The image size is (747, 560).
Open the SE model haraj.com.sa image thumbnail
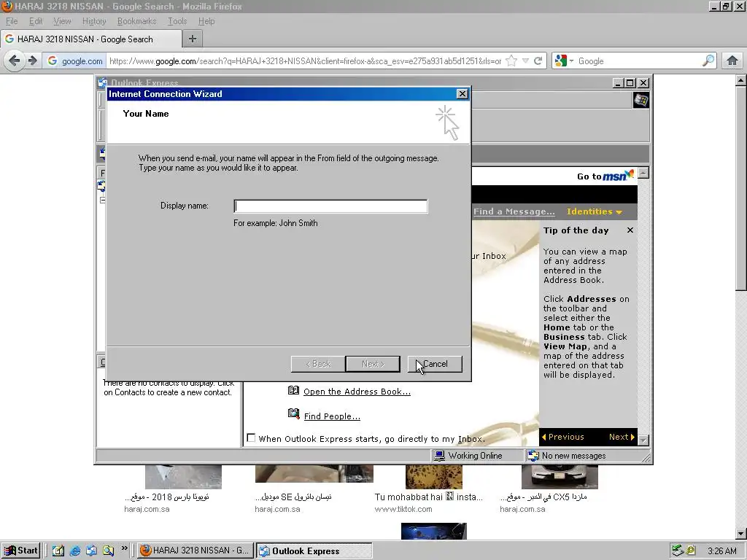click(314, 474)
